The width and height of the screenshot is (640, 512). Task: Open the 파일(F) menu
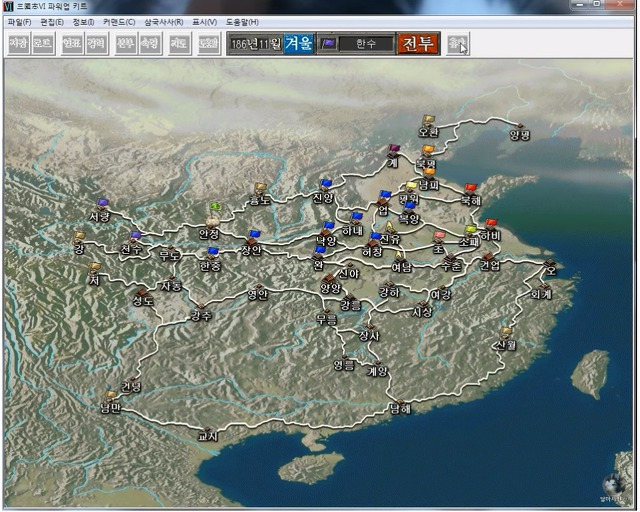(19, 22)
